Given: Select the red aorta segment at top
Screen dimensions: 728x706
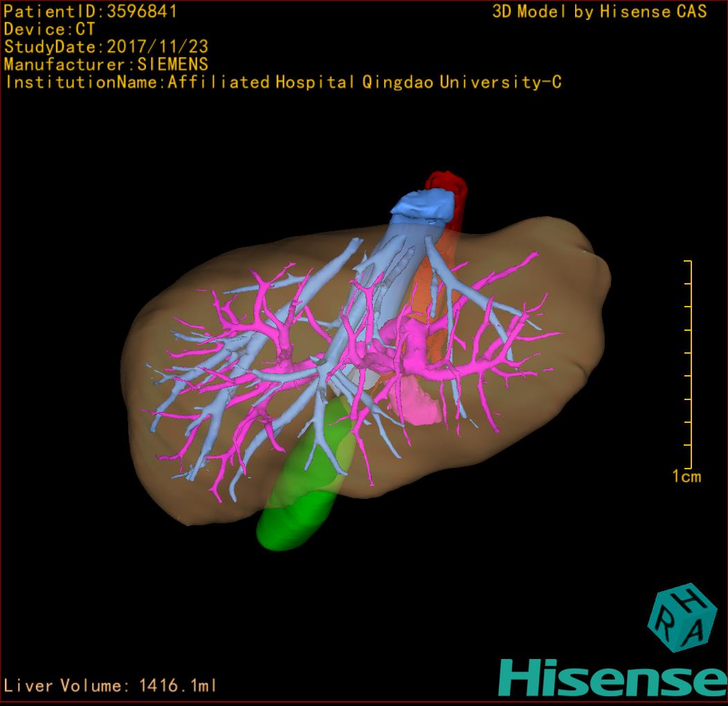Looking at the screenshot, I should click(451, 183).
